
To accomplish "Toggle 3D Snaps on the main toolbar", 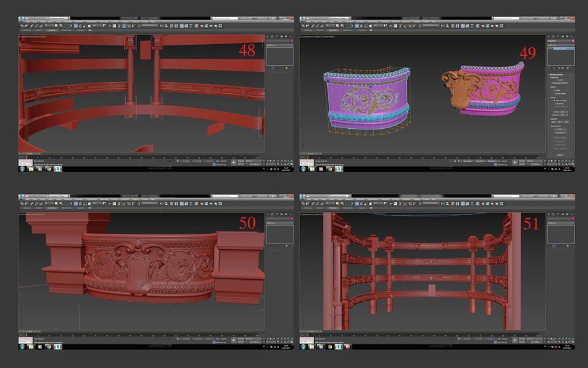I will click(119, 27).
